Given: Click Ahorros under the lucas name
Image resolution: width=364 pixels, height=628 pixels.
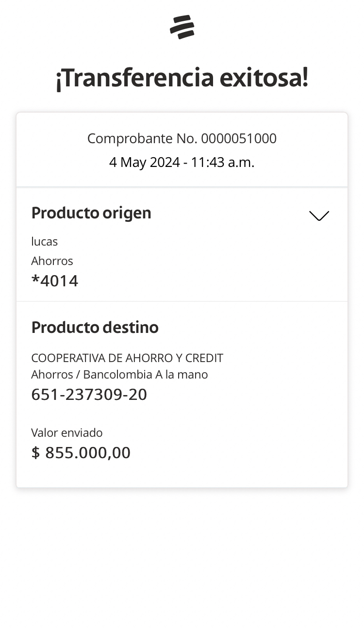Looking at the screenshot, I should (x=52, y=261).
